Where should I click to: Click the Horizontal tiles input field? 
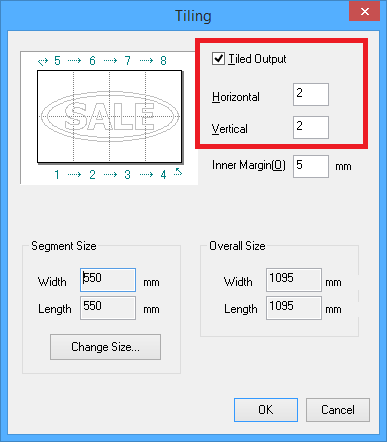coord(311,94)
